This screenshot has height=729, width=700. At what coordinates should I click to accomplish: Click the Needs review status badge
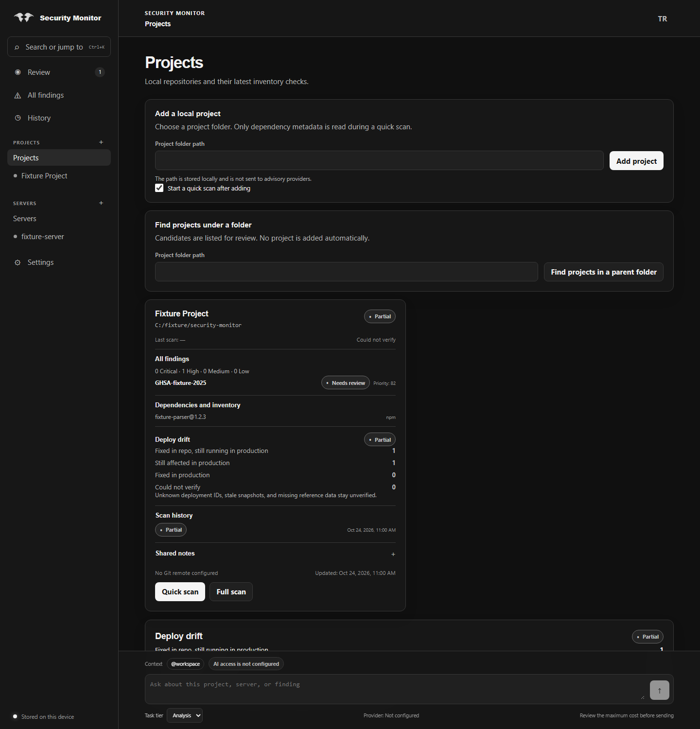(346, 383)
